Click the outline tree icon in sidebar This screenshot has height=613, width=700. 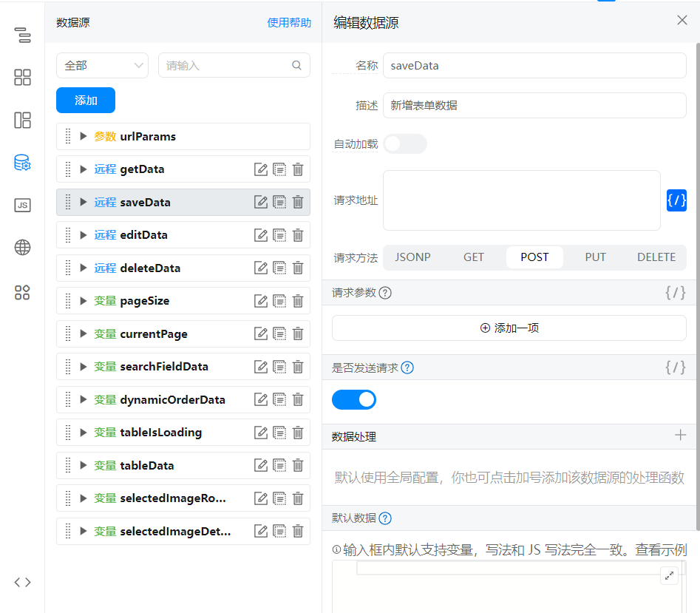click(x=22, y=35)
